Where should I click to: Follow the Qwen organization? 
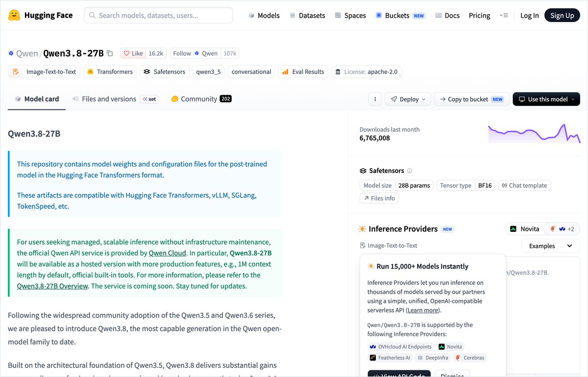click(x=195, y=53)
